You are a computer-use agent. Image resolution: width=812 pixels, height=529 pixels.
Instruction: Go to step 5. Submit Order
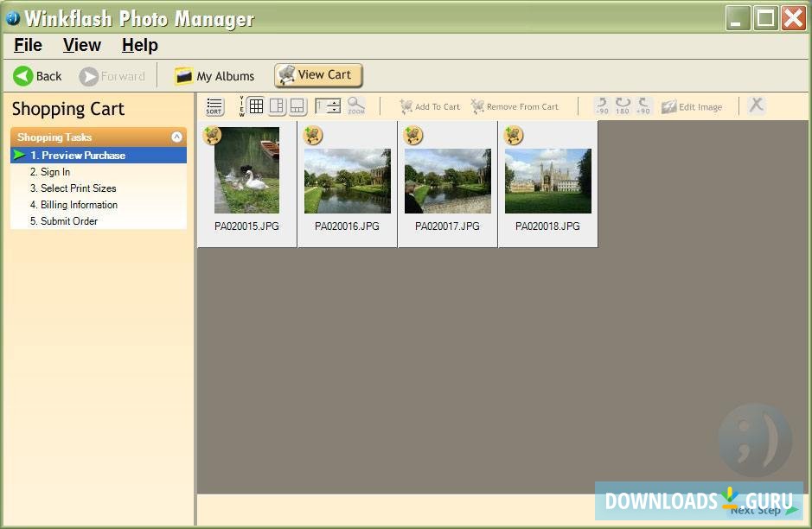point(64,221)
